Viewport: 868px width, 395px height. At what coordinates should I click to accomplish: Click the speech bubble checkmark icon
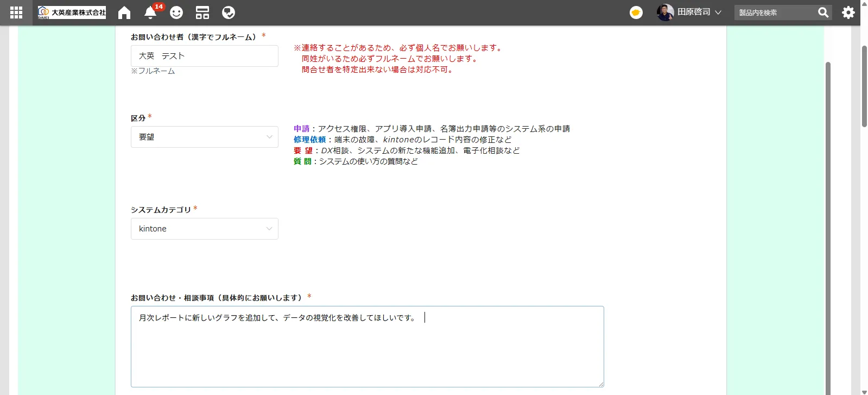click(229, 12)
